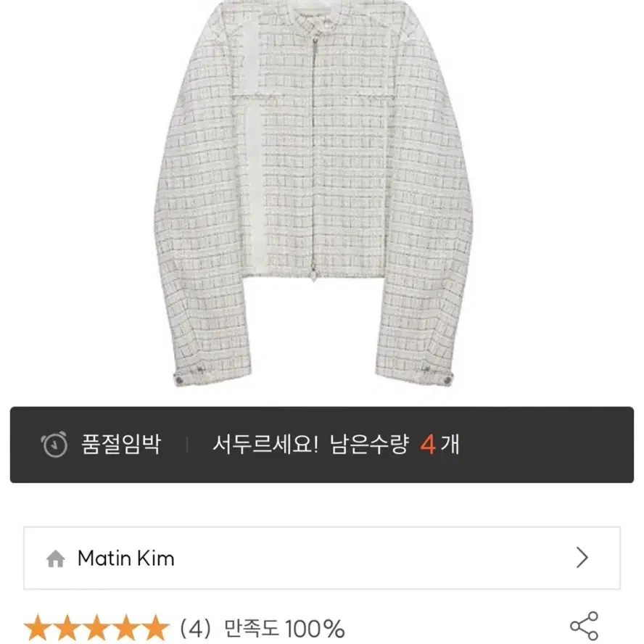Click the fifth orange rating star
Screen dimensions: 644x644
point(155,628)
